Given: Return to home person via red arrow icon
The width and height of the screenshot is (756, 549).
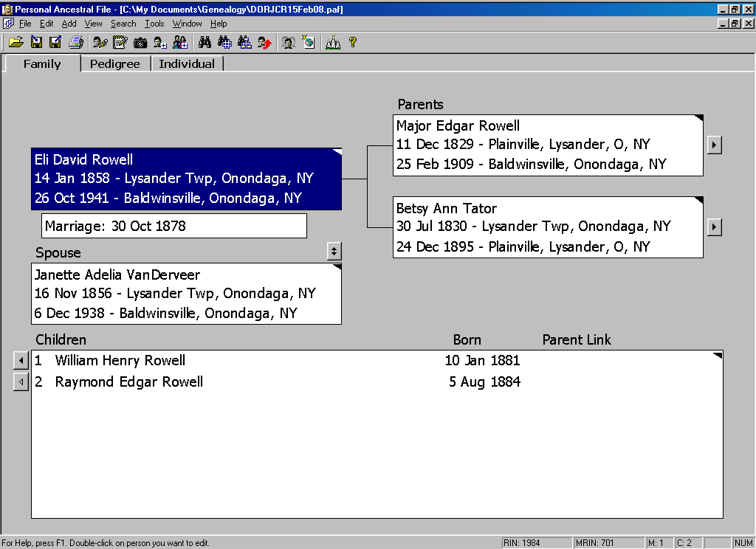Looking at the screenshot, I should 264,42.
